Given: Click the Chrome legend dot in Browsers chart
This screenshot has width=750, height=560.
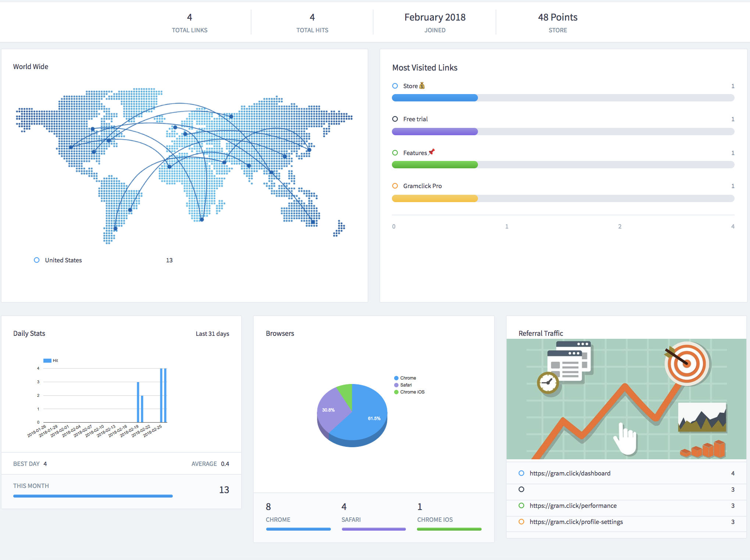Looking at the screenshot, I should coord(396,378).
